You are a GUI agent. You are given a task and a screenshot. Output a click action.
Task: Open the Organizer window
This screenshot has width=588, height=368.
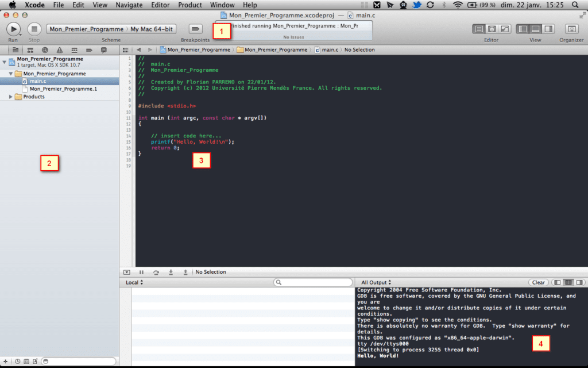[571, 29]
